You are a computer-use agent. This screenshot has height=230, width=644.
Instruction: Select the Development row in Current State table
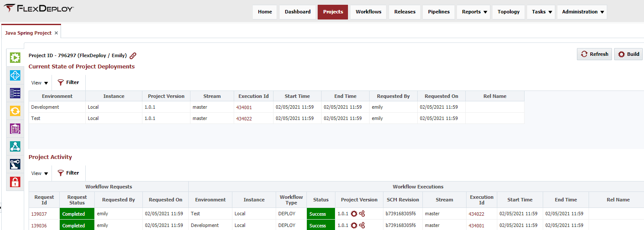coord(277,107)
